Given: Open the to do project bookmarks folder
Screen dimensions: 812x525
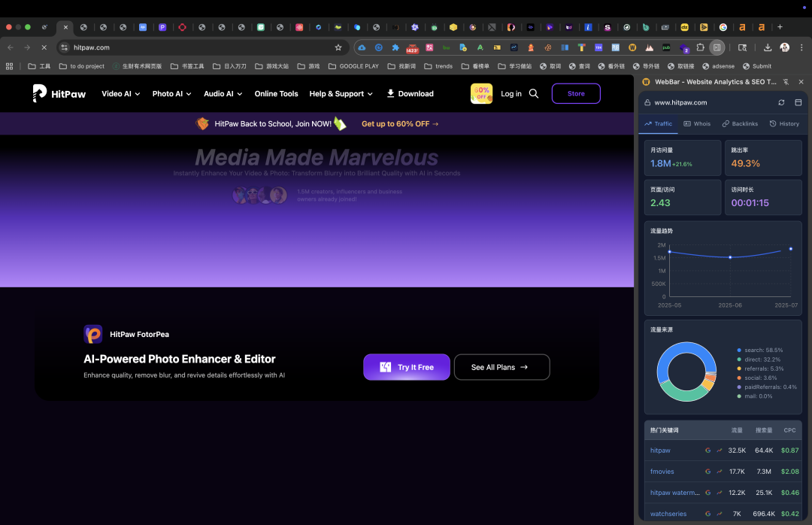Looking at the screenshot, I should tap(82, 66).
